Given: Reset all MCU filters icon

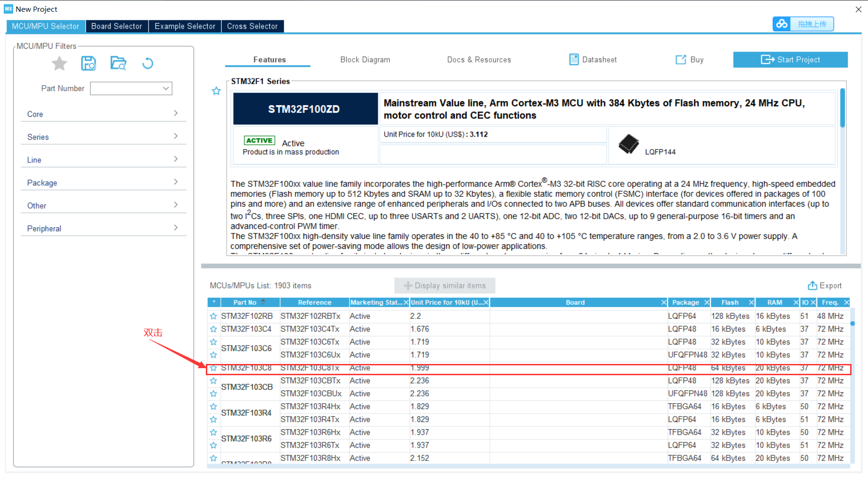Looking at the screenshot, I should [x=148, y=63].
